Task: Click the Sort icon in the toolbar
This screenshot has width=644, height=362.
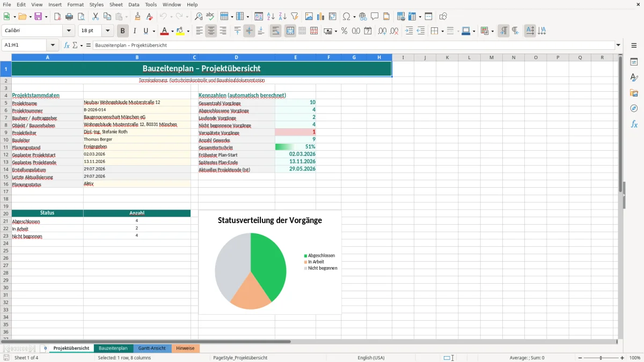Action: point(259,17)
